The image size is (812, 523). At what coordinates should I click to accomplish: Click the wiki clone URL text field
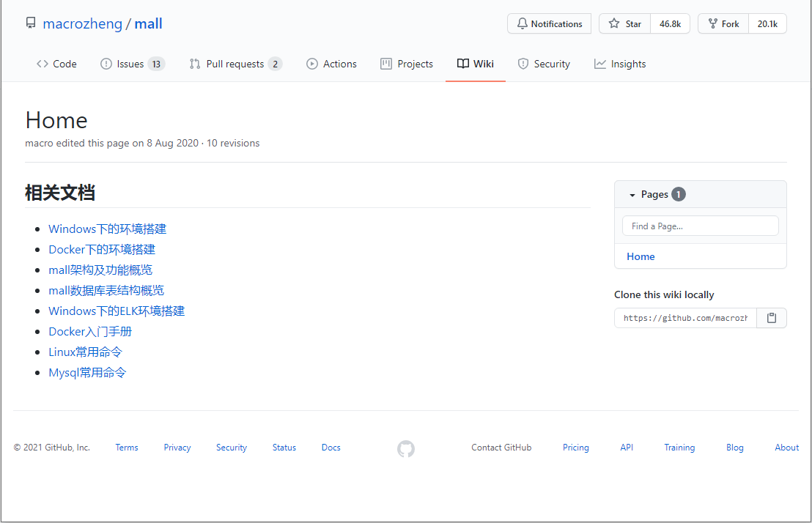(686, 318)
